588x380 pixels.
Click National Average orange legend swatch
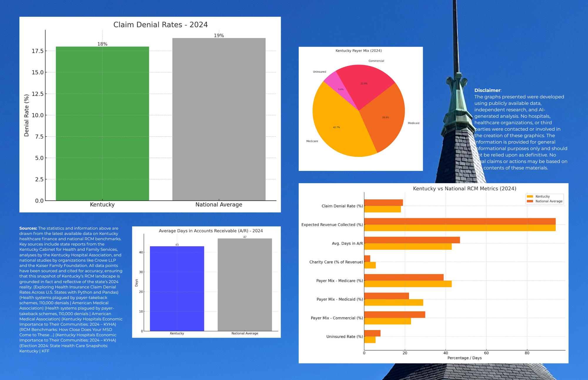click(530, 201)
